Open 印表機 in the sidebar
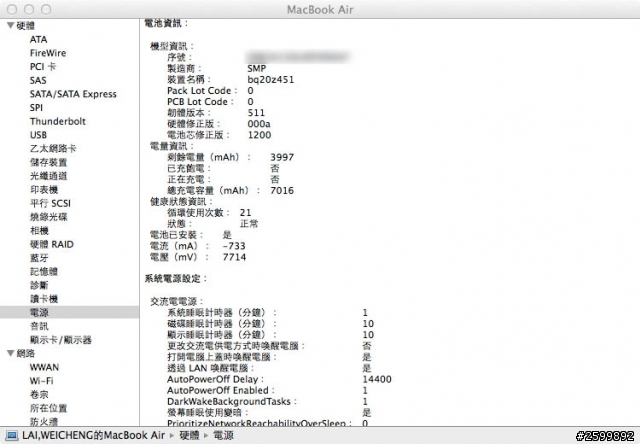 tap(44, 190)
